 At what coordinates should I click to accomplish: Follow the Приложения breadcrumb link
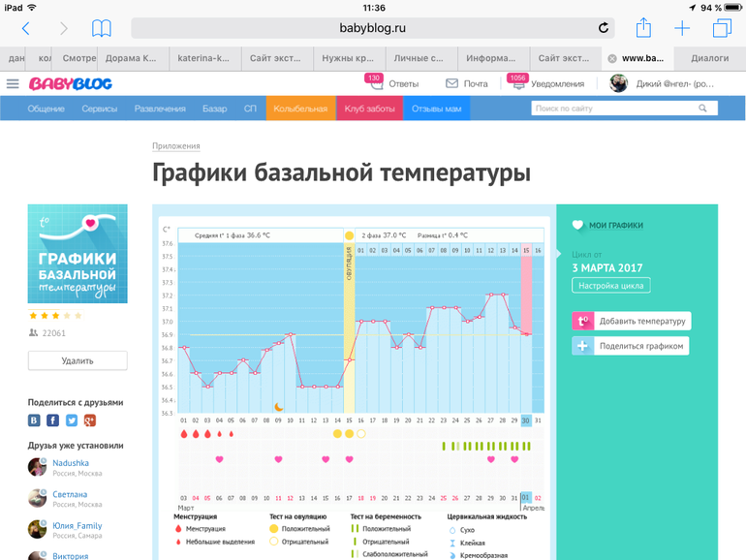(x=175, y=146)
